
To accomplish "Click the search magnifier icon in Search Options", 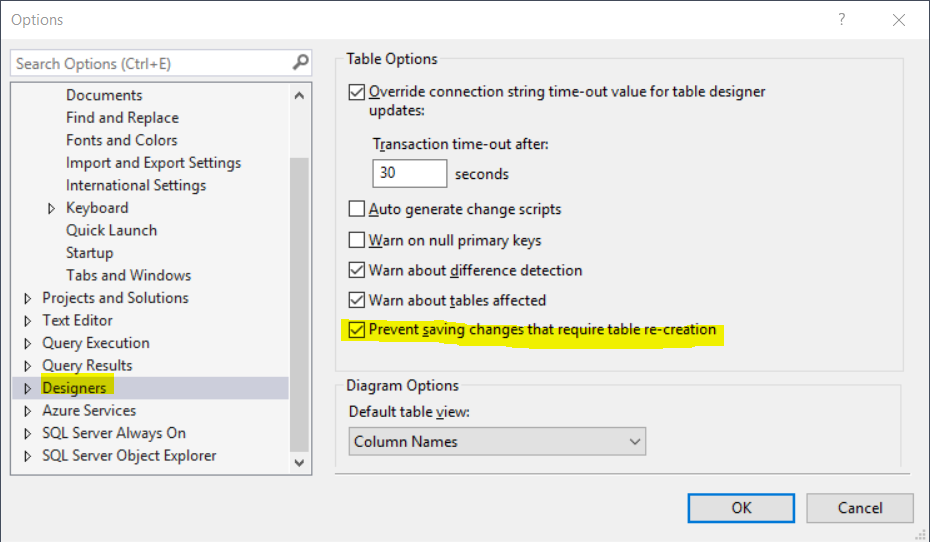I will (301, 62).
